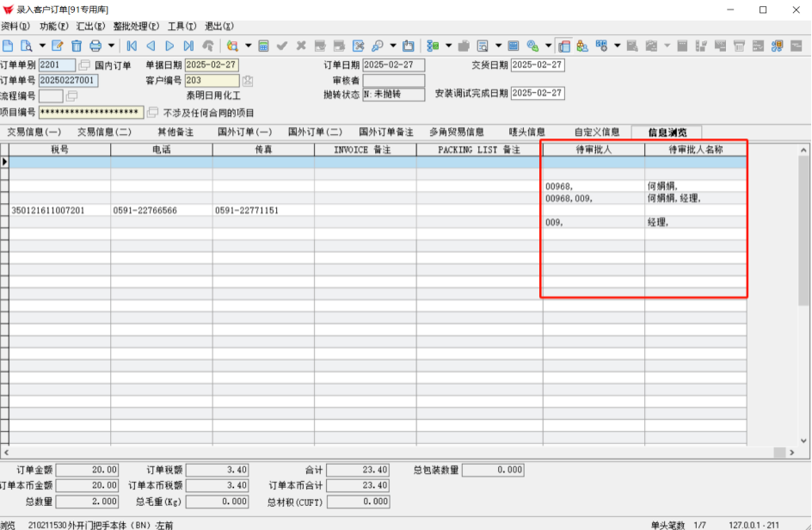Open the dropdown arrow beside printer icon
The width and height of the screenshot is (812, 530).
coord(111,46)
